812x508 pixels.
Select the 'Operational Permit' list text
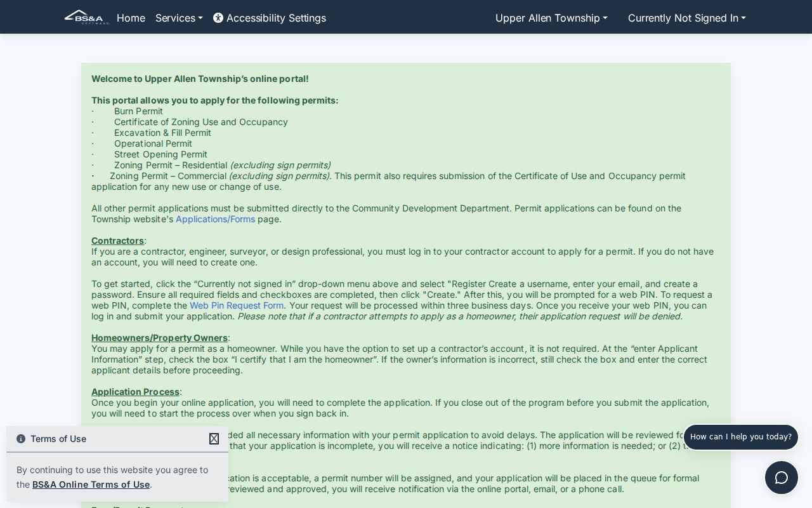point(153,144)
